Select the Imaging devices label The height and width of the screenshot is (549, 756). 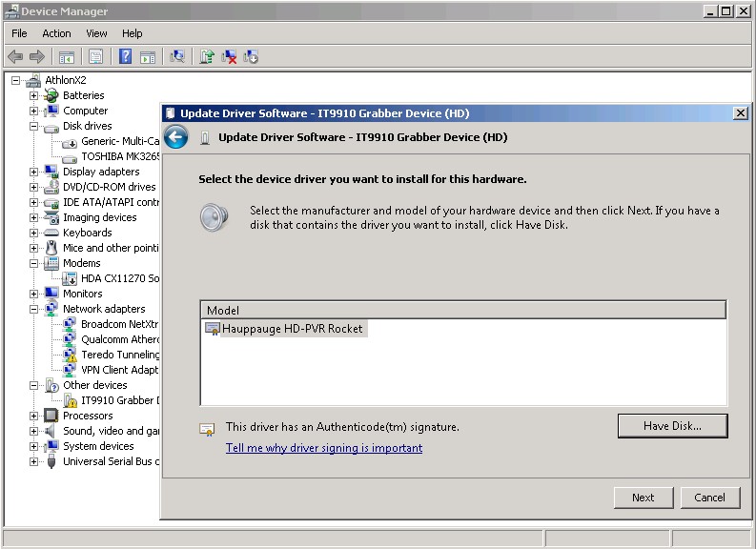tap(100, 217)
